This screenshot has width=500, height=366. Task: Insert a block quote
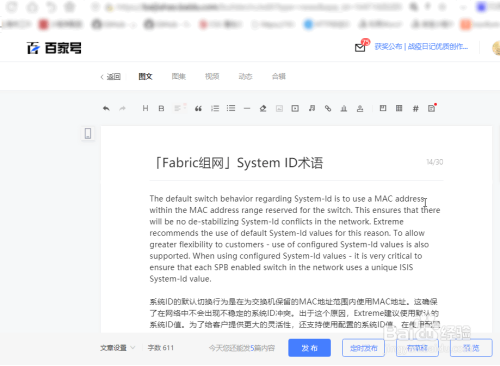point(198,108)
